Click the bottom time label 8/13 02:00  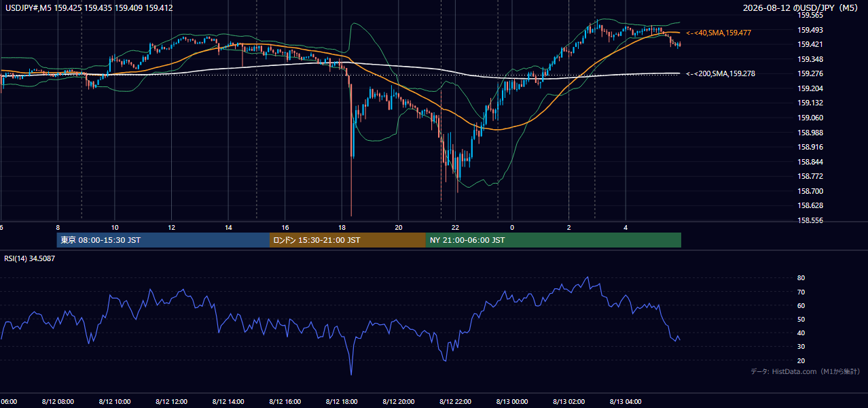tap(568, 402)
